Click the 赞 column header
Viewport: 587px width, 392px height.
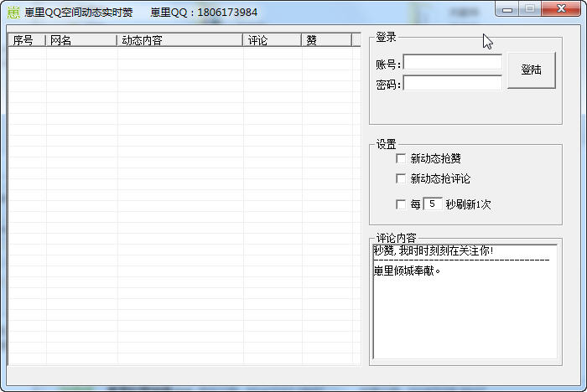(x=326, y=40)
